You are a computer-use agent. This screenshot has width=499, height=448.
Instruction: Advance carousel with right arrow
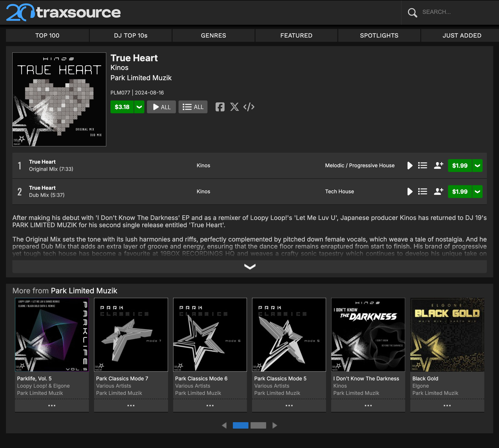tap(275, 425)
